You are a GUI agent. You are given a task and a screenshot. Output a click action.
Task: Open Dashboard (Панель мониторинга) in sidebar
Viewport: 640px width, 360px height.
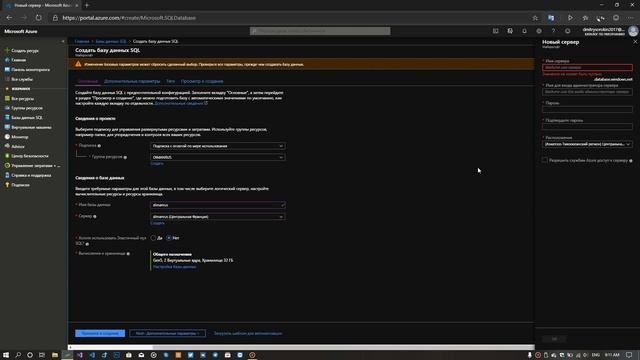point(30,70)
